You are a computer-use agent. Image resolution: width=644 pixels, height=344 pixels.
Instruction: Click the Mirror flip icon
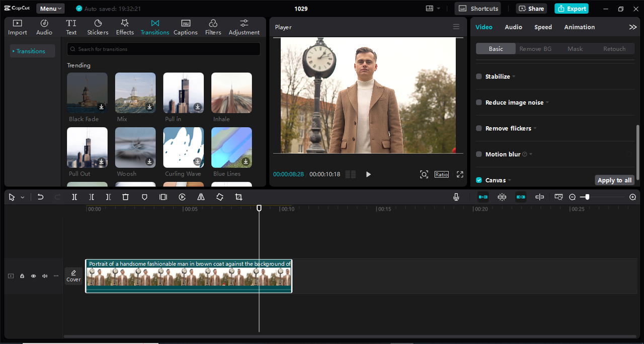(201, 197)
